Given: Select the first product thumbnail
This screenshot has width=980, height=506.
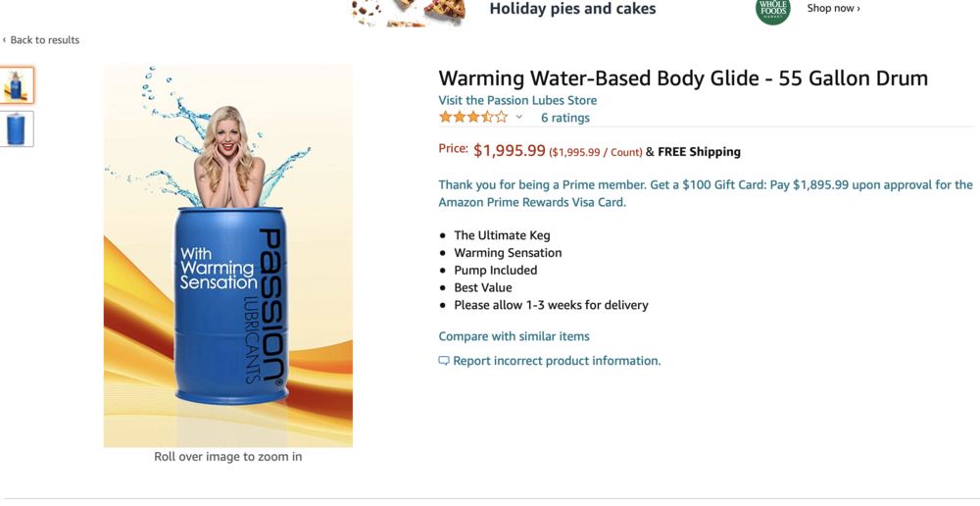Looking at the screenshot, I should pos(17,85).
